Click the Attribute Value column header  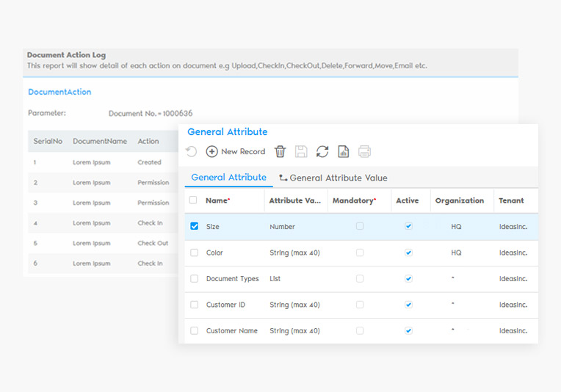pos(294,200)
